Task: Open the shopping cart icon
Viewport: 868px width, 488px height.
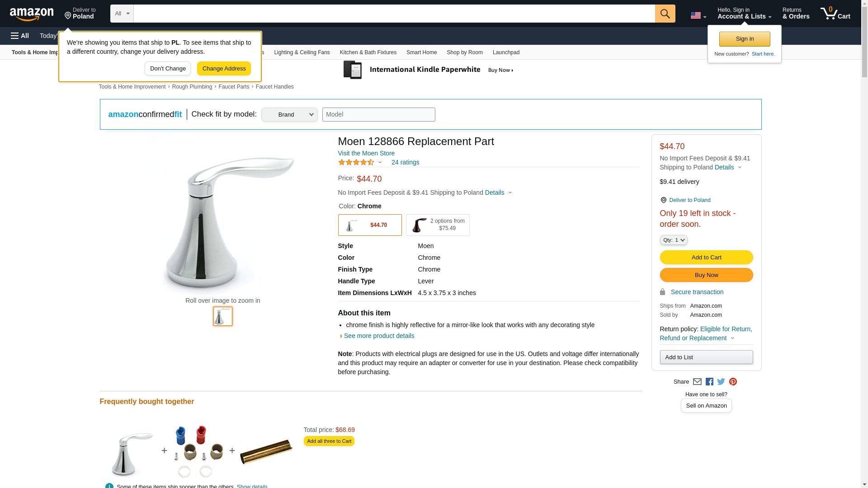Action: pyautogui.click(x=835, y=14)
